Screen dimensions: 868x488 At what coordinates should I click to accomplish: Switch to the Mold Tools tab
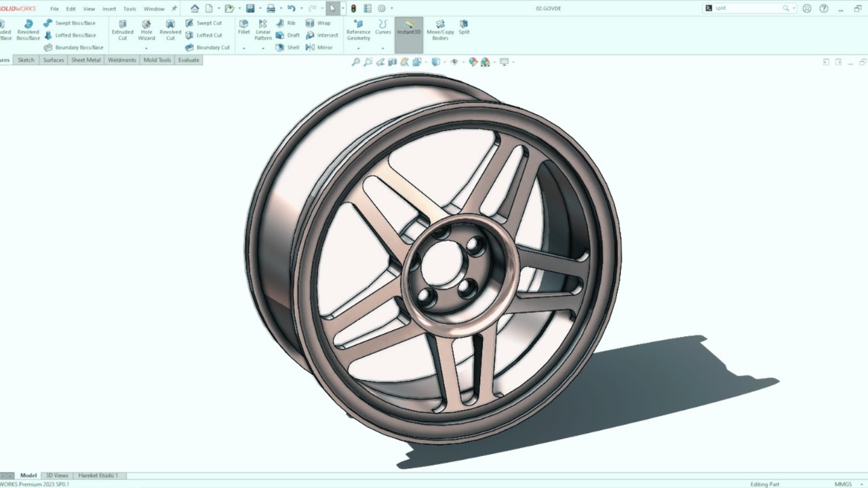pyautogui.click(x=157, y=60)
